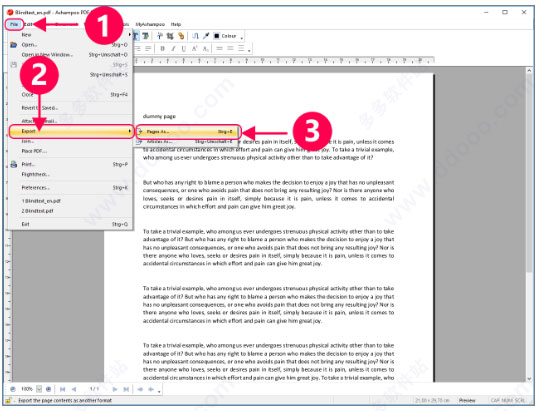Click the folder icon beside Open
This screenshot has width=541, height=411.
pyautogui.click(x=13, y=45)
